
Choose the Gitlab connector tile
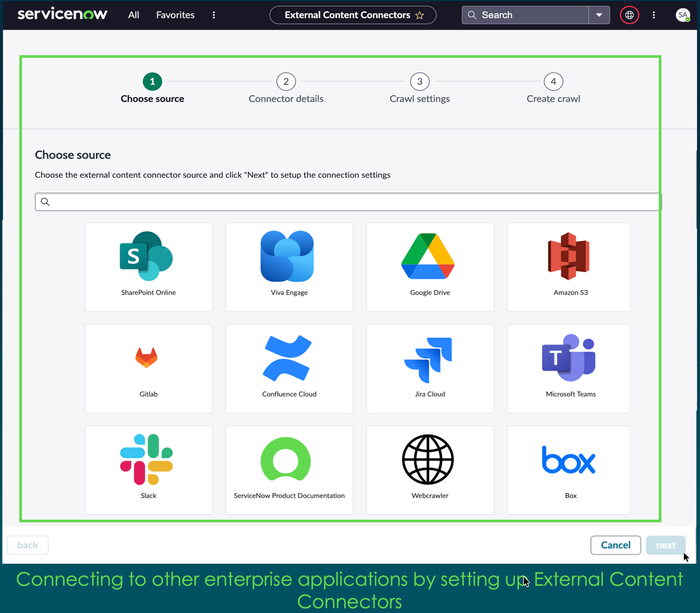148,368
